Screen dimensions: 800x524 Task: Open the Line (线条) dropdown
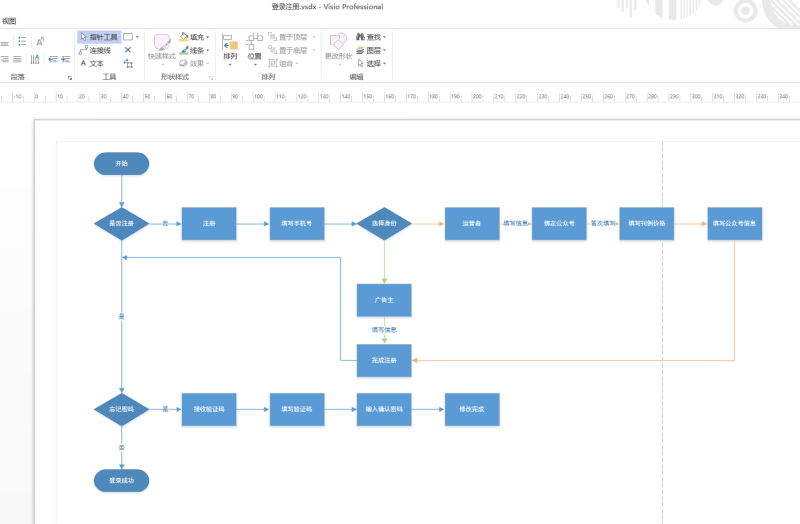[194, 50]
